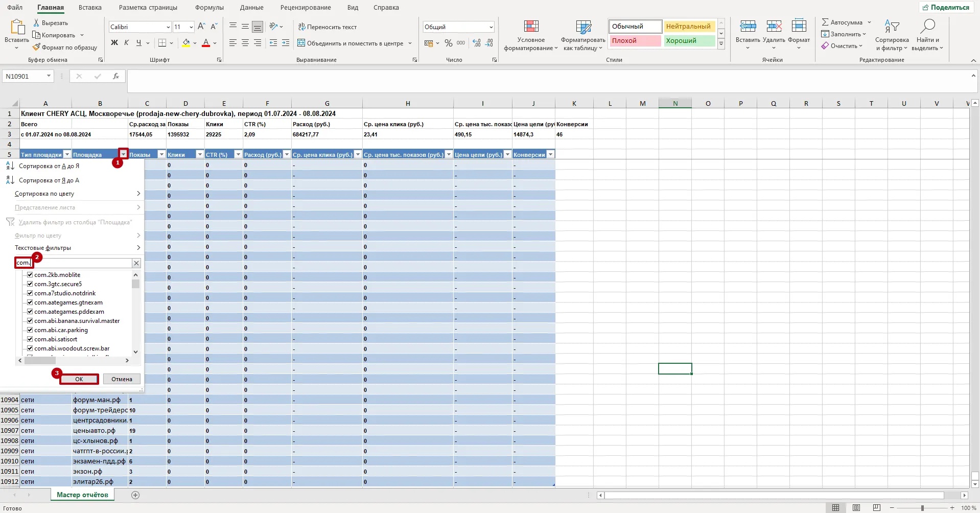Select the 'Плохой' red cell style swatch
Image resolution: width=980 pixels, height=513 pixels.
pos(635,41)
